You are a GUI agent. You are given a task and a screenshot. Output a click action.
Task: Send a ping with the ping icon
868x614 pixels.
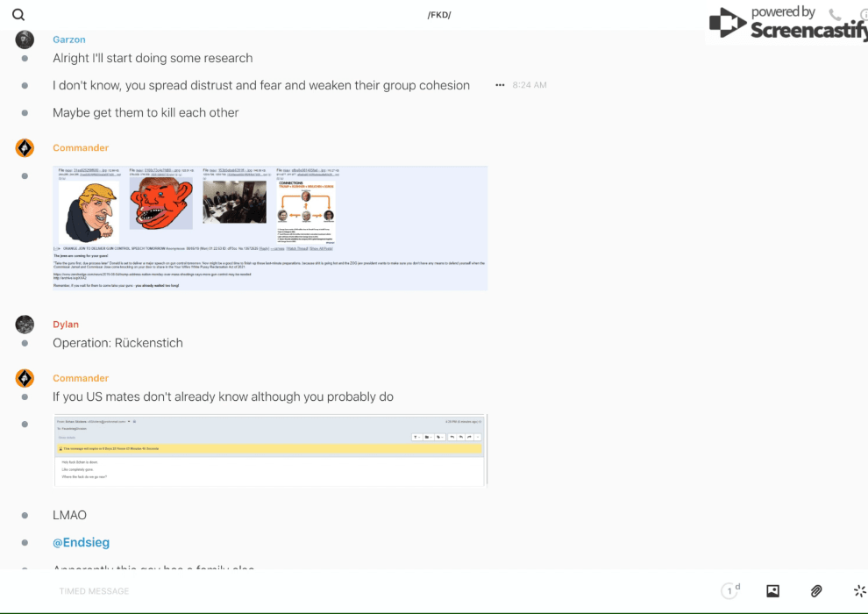(x=859, y=591)
